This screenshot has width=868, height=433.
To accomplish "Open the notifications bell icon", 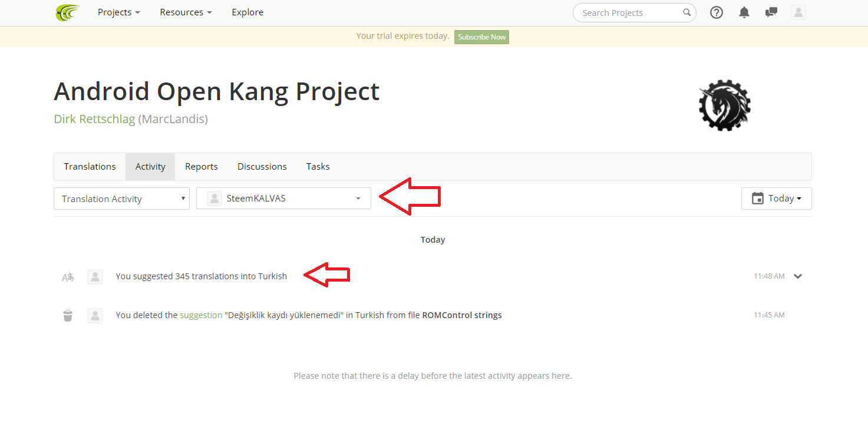I will pyautogui.click(x=744, y=12).
